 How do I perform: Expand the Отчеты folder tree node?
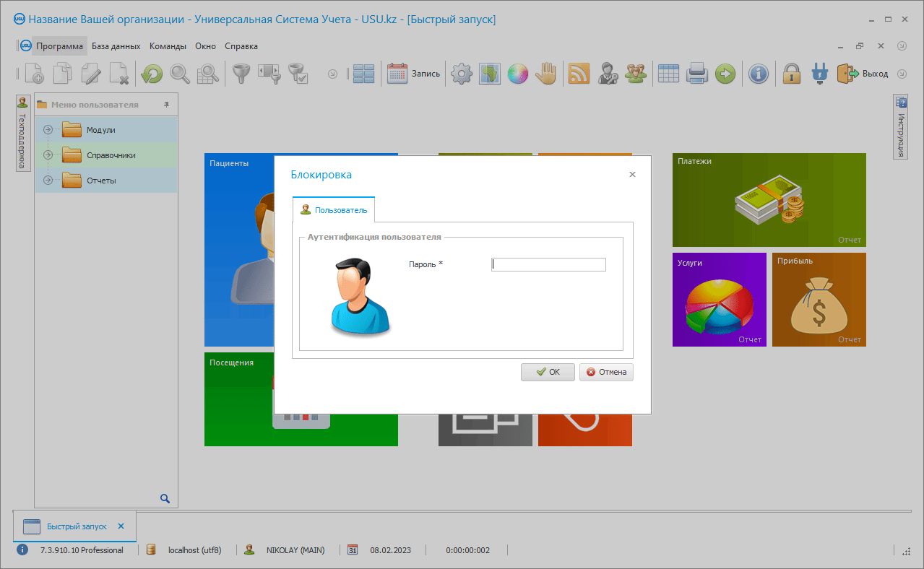click(x=48, y=181)
